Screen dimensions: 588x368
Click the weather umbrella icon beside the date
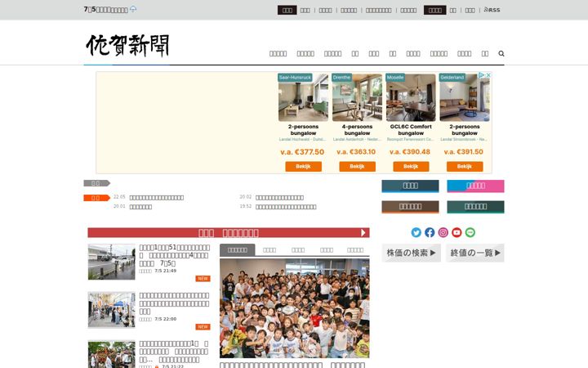coord(133,9)
